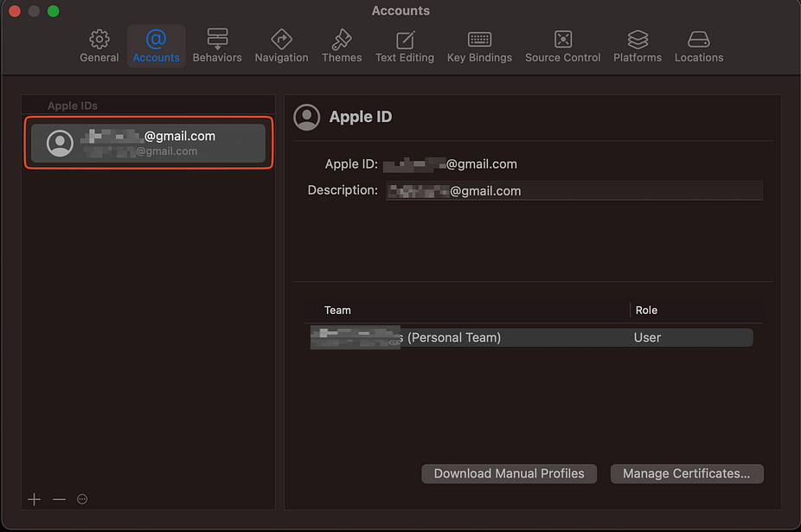Open the Platforms preferences pane
This screenshot has height=532, width=801.
coord(638,47)
